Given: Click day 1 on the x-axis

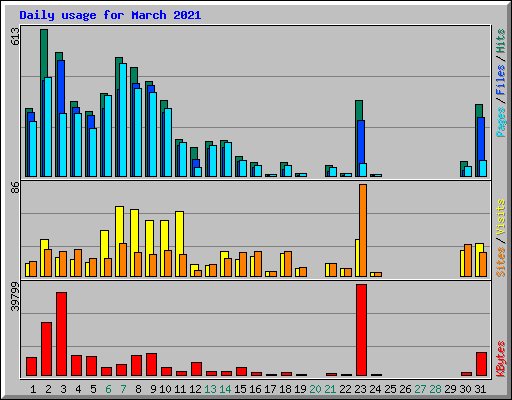Looking at the screenshot, I should pos(33,389).
